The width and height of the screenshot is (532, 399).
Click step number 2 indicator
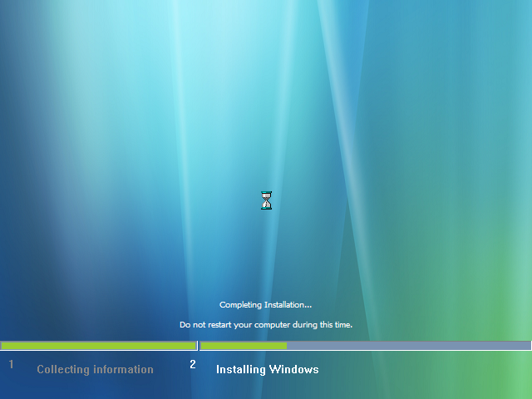193,364
